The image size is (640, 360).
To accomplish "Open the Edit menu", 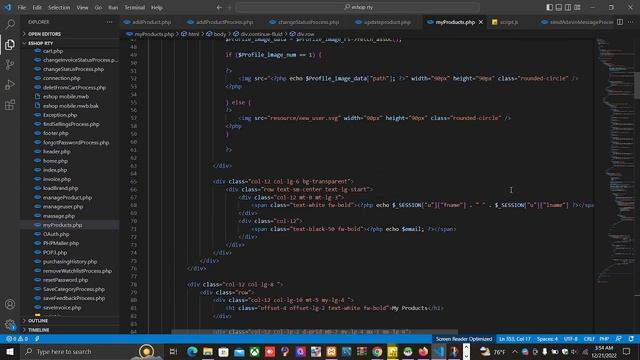I will pos(37,7).
